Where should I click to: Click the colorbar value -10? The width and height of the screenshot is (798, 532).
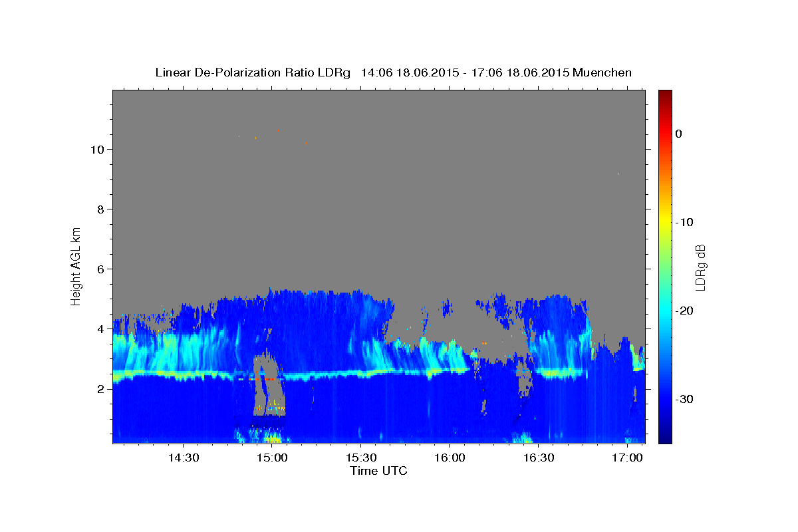pos(684,222)
